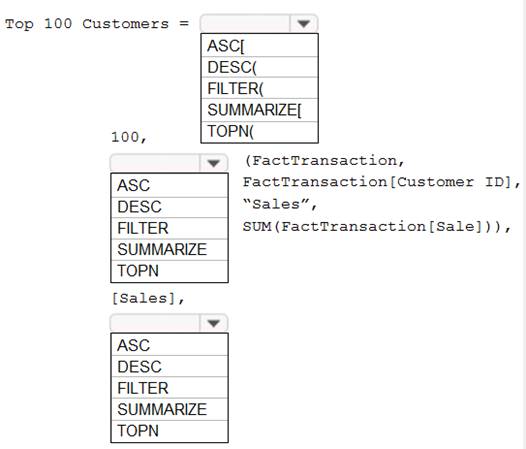526x449 pixels.
Task: Open the first dropdown after Top 100 Customers
Action: click(303, 23)
